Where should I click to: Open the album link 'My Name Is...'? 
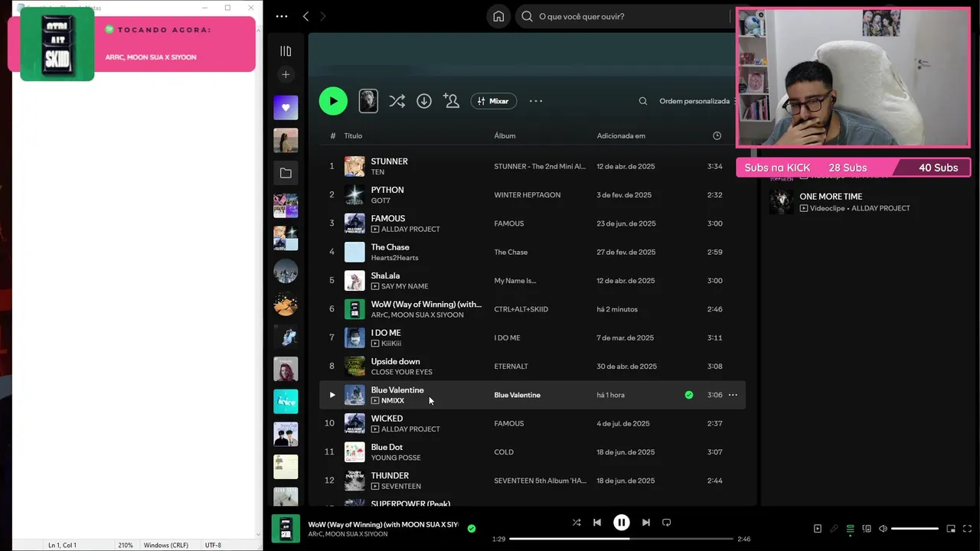click(515, 281)
